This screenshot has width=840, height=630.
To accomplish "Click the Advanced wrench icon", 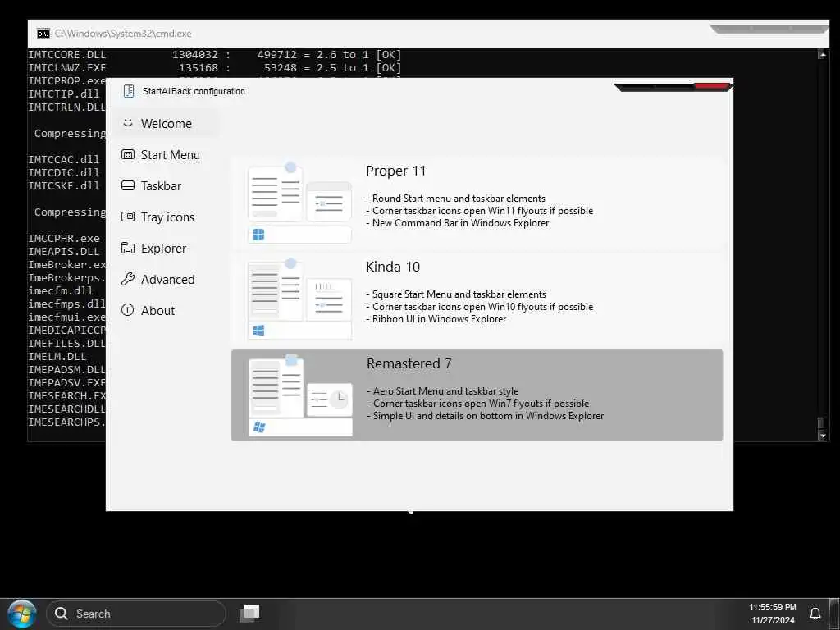I will click(x=127, y=279).
